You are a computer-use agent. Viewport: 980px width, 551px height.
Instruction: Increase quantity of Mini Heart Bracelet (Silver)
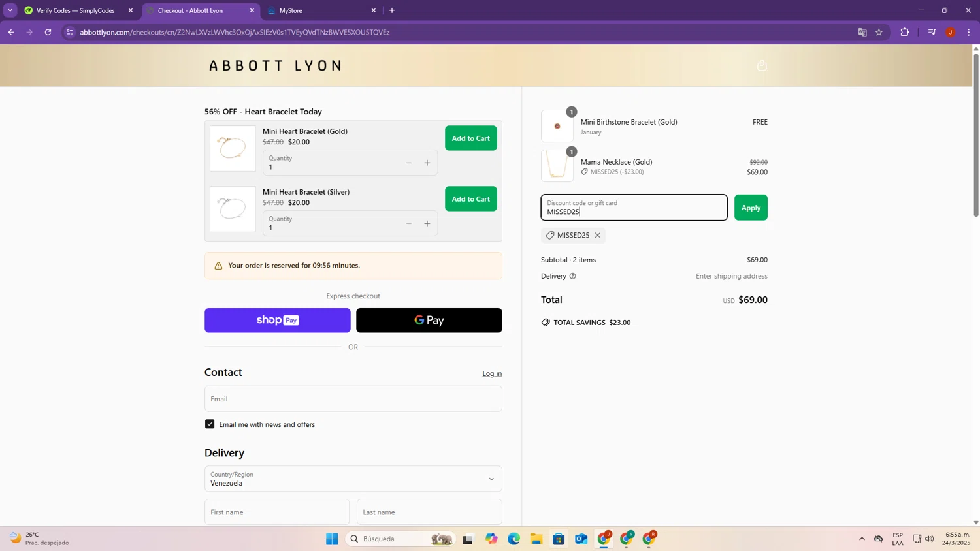[427, 223]
